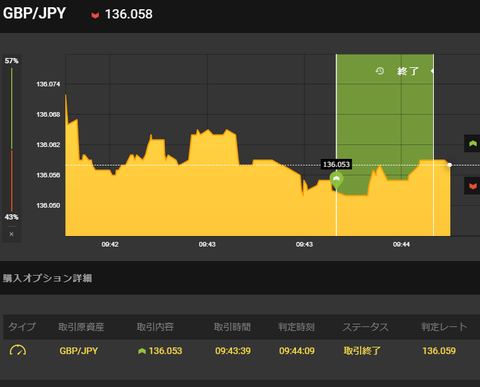Click the 57% to 43% trader sentiment bar
This screenshot has height=387, width=480.
point(12,139)
